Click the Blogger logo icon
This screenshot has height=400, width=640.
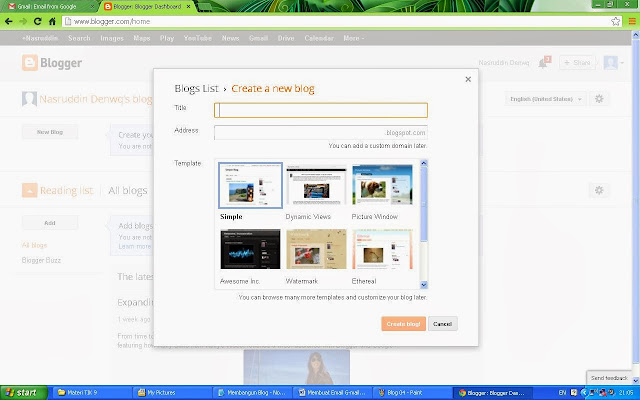point(30,63)
